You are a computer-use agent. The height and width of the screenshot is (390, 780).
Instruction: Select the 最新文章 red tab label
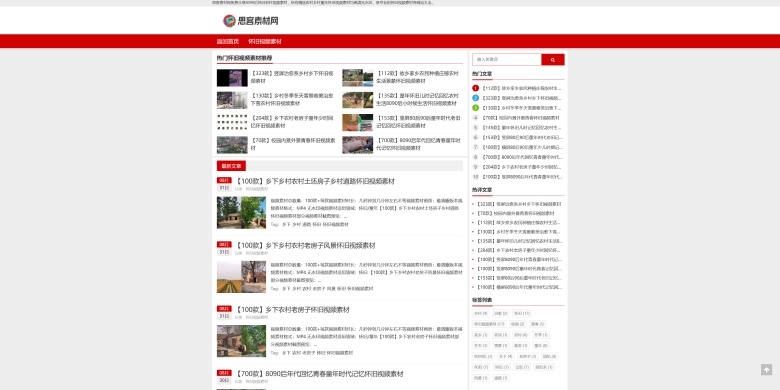pos(231,166)
